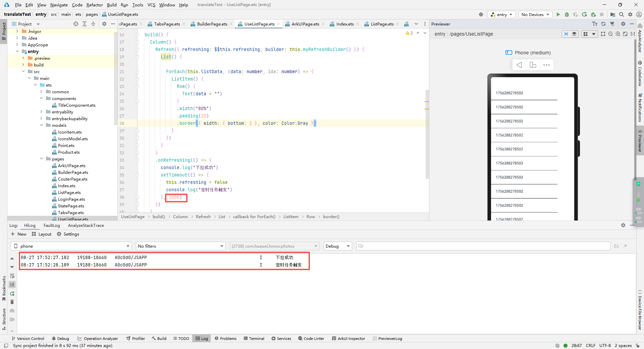Rotate the preview device orientation icon
This screenshot has height=349, width=644.
[533, 65]
